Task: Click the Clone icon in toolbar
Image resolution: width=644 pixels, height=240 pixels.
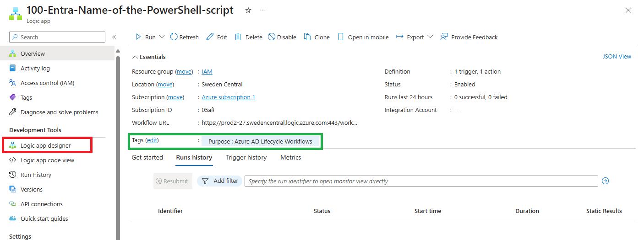Action: point(307,37)
